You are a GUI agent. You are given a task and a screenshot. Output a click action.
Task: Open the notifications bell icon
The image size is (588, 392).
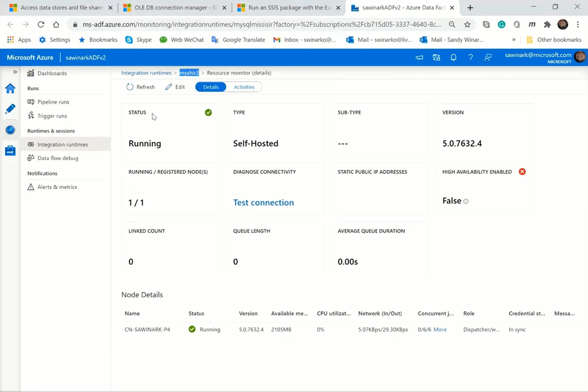tap(453, 58)
